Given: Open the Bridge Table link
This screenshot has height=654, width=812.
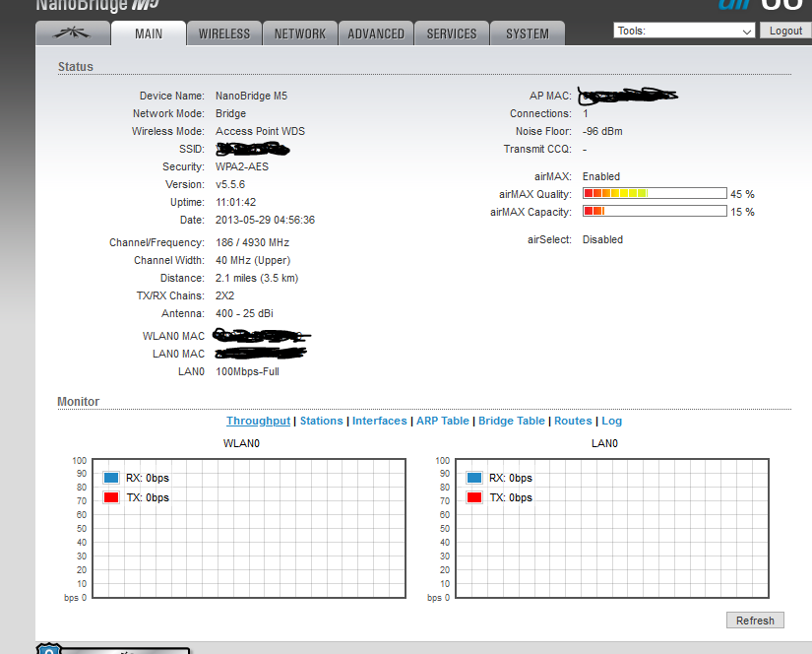Looking at the screenshot, I should coord(511,421).
